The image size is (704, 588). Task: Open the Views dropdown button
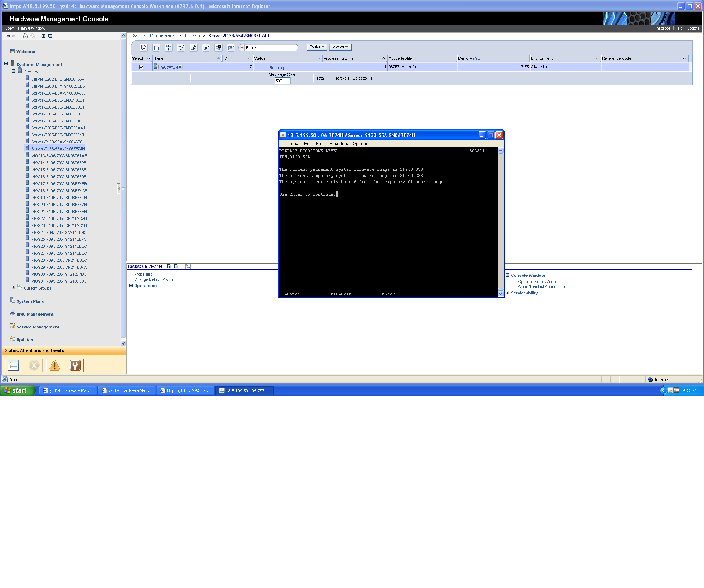pos(340,47)
